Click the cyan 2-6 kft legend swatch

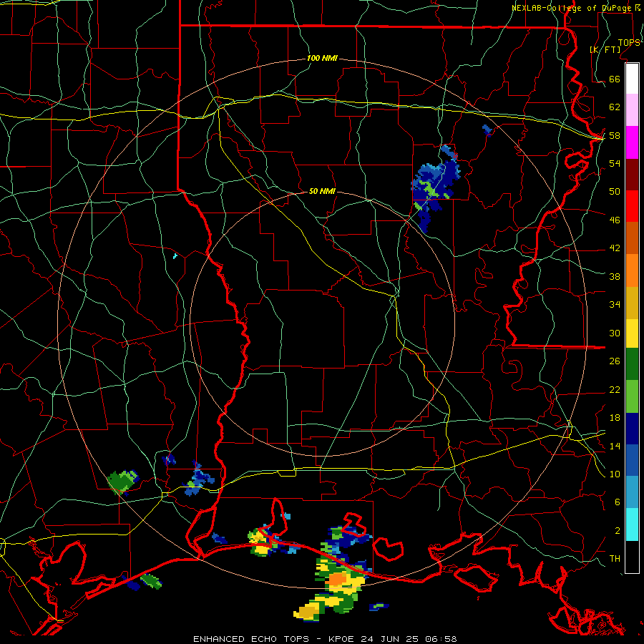[x=632, y=525]
